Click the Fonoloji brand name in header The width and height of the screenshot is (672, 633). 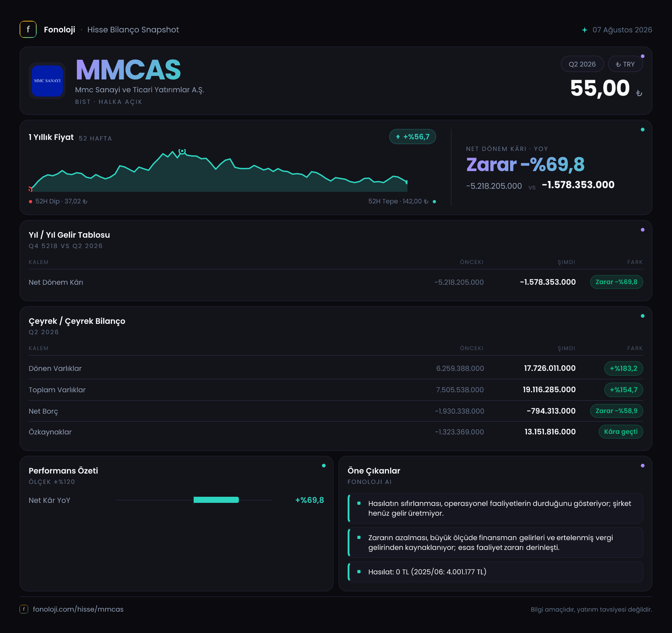click(60, 30)
